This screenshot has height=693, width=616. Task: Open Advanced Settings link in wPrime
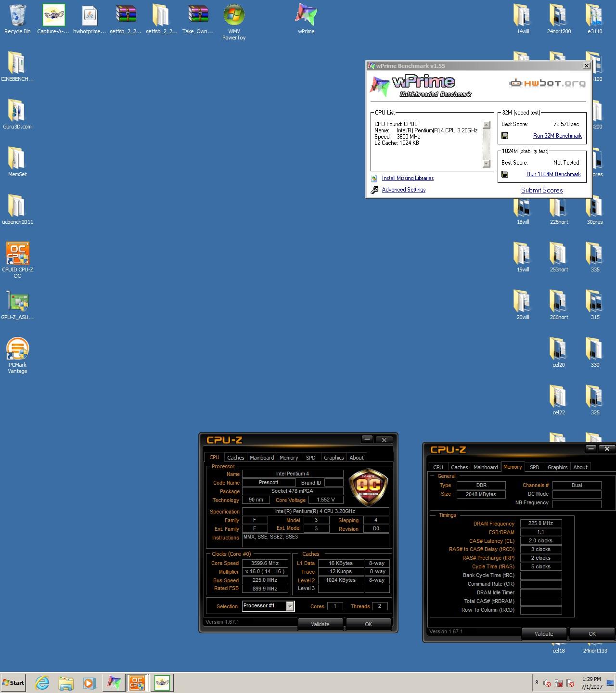(x=404, y=190)
